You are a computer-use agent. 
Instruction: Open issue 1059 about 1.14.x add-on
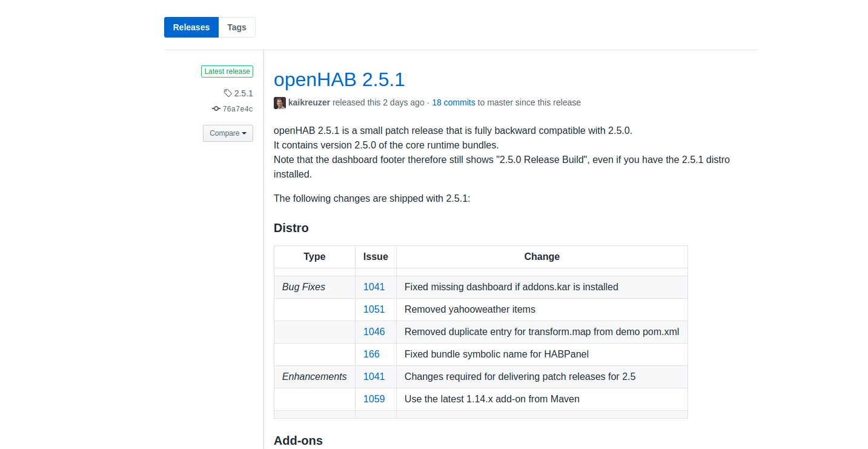pyautogui.click(x=374, y=399)
